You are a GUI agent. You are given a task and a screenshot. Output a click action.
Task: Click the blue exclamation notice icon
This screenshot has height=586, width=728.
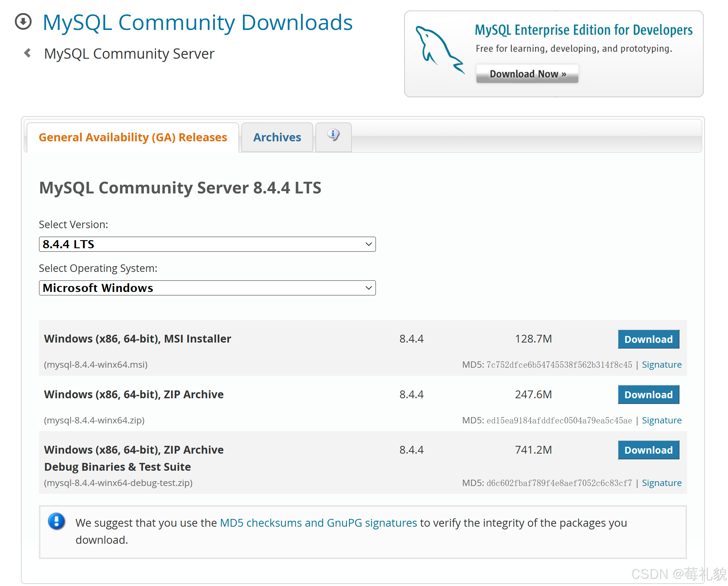[x=56, y=521]
